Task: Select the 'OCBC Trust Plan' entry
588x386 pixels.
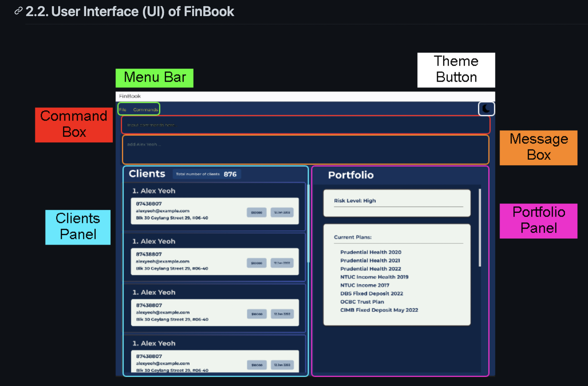Action: pos(362,302)
